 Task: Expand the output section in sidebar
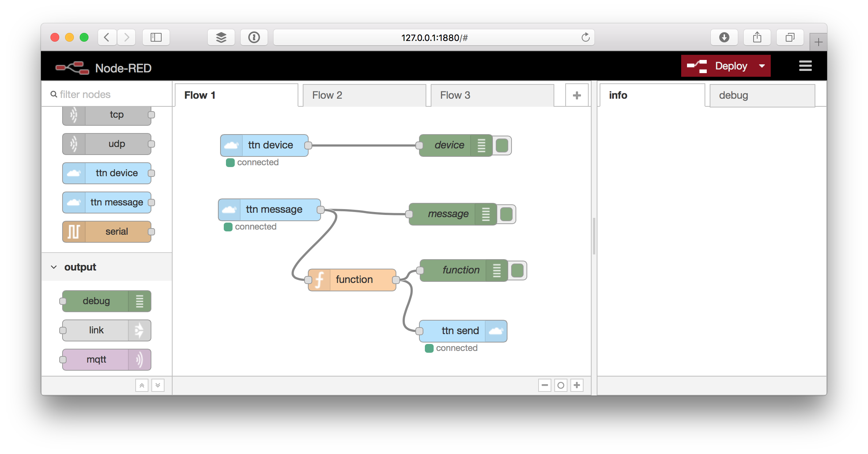[x=53, y=267]
